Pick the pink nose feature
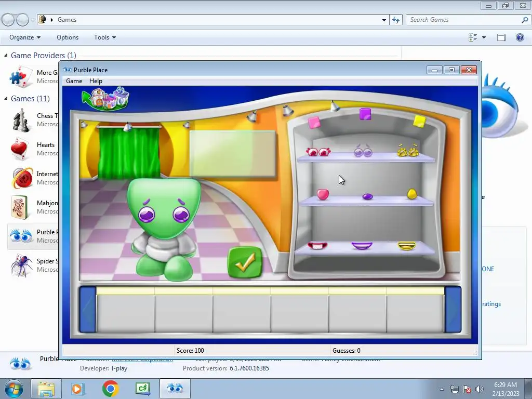 click(x=323, y=194)
